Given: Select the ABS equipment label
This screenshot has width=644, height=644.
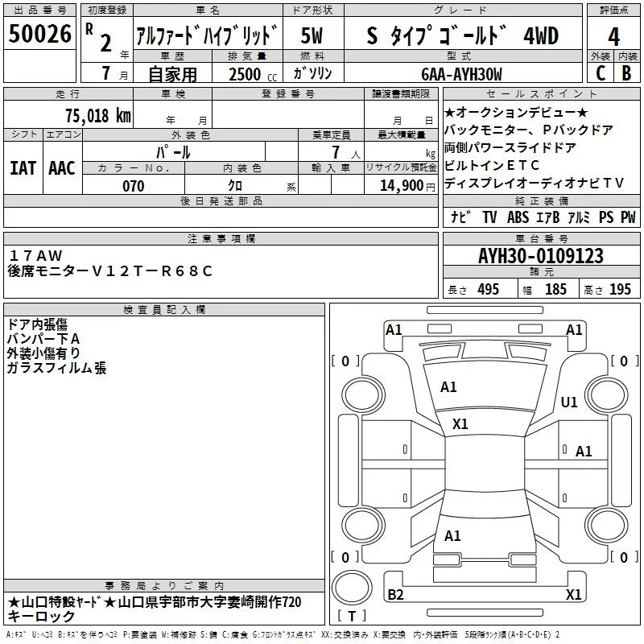Looking at the screenshot, I should point(517,217).
